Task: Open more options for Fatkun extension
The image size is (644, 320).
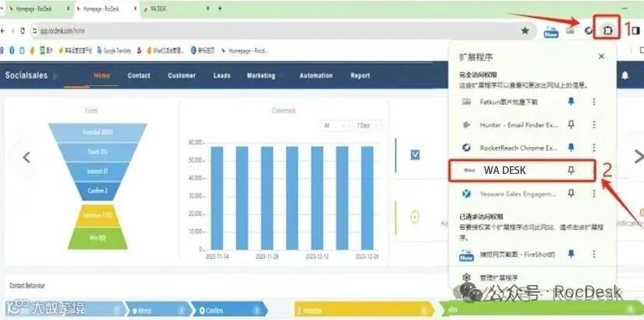Action: pyautogui.click(x=594, y=102)
